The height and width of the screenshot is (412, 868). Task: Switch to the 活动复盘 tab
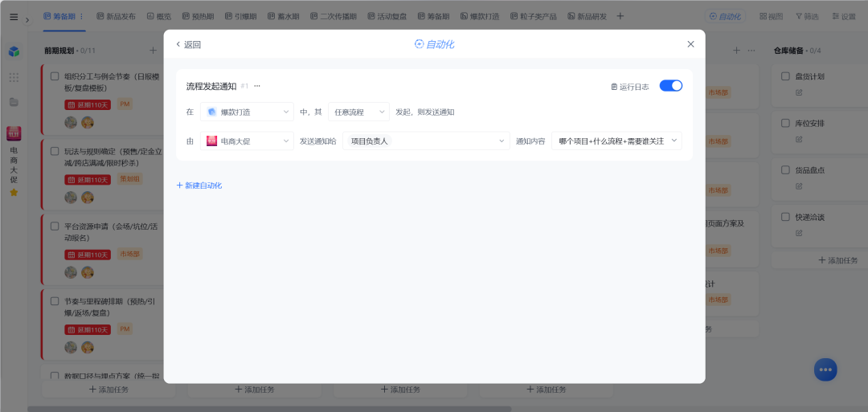coord(387,17)
